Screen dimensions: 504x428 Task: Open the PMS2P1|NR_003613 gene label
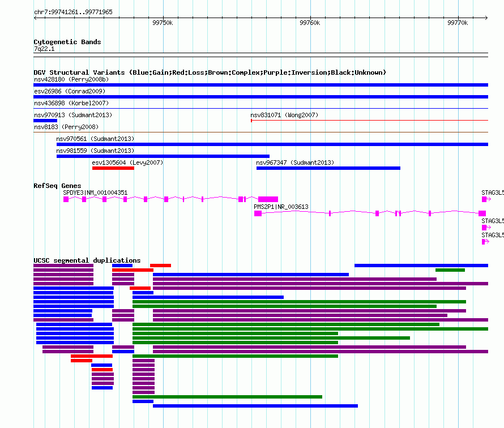click(281, 207)
